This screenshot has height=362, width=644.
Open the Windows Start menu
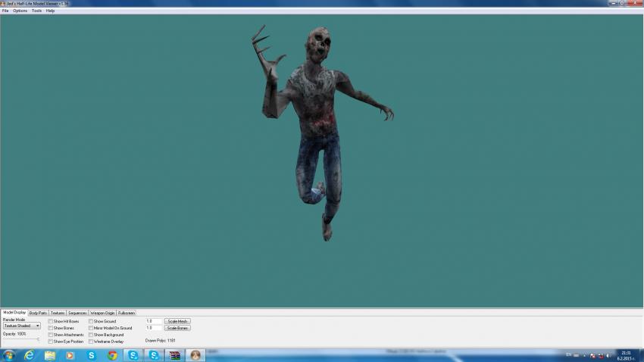pyautogui.click(x=8, y=355)
